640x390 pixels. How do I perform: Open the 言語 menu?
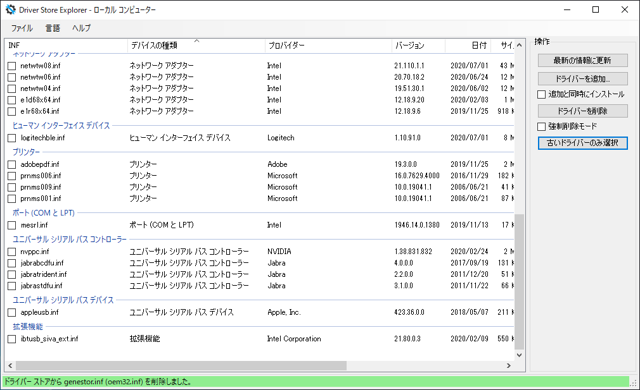(x=53, y=28)
